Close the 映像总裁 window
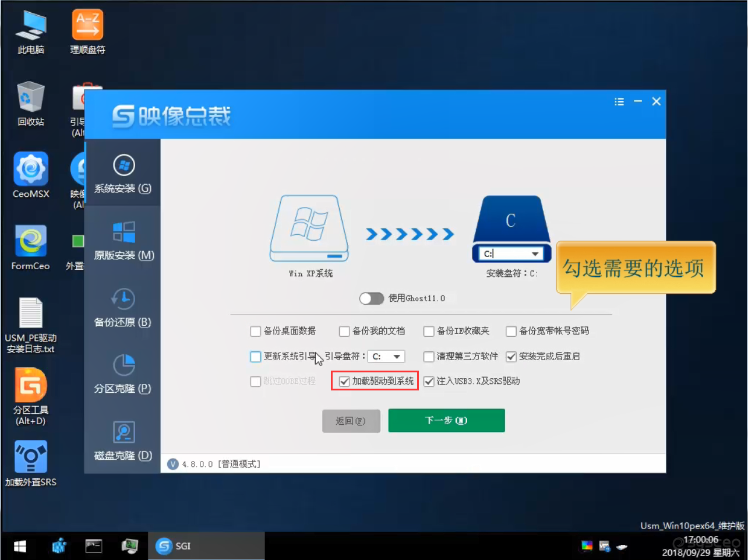This screenshot has width=748, height=560. pyautogui.click(x=657, y=101)
